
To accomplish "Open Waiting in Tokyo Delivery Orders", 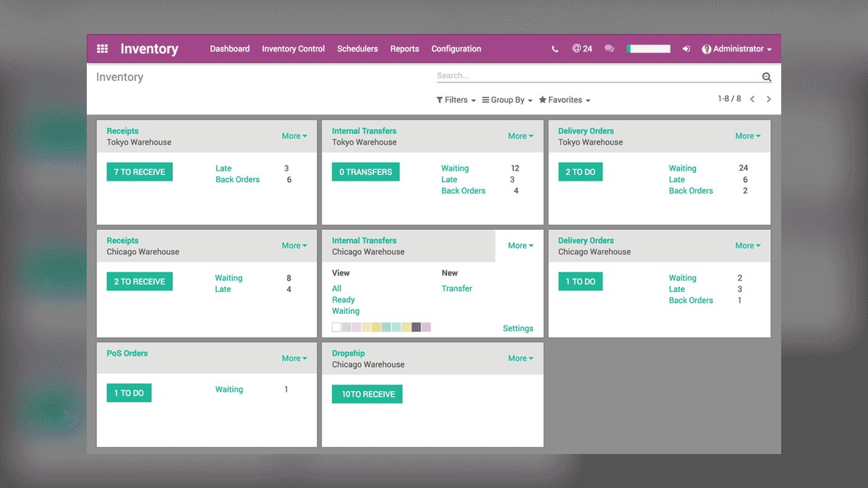I will pyautogui.click(x=683, y=168).
